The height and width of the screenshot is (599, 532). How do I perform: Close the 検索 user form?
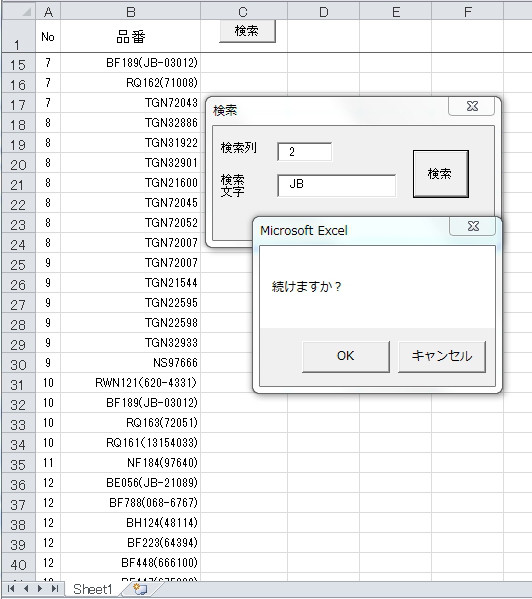click(x=472, y=106)
